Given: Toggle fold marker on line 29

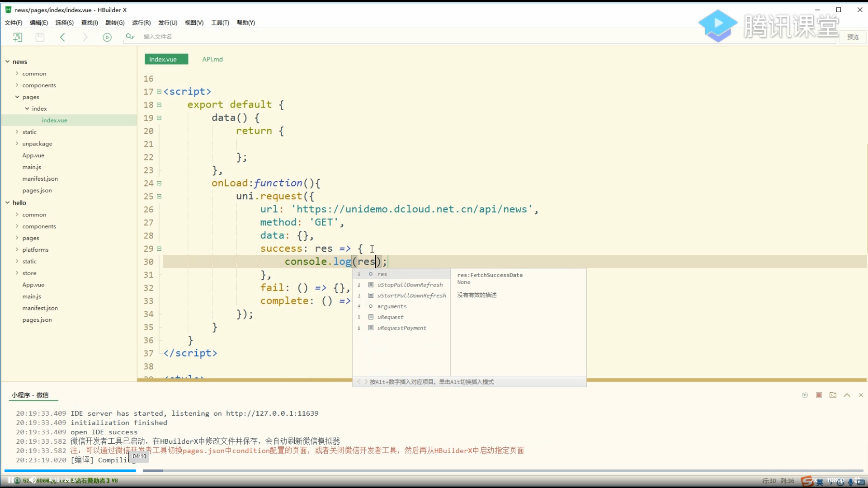Looking at the screenshot, I should pyautogui.click(x=159, y=249).
